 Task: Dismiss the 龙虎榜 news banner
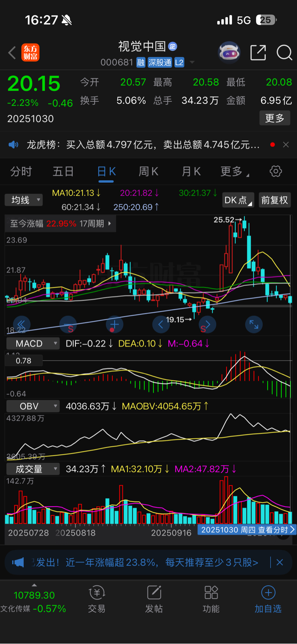[x=286, y=145]
